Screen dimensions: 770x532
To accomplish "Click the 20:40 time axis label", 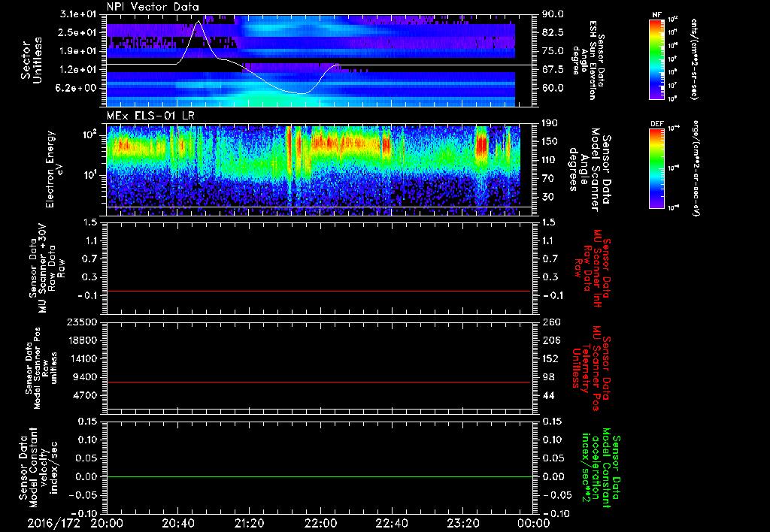I will point(178,522).
